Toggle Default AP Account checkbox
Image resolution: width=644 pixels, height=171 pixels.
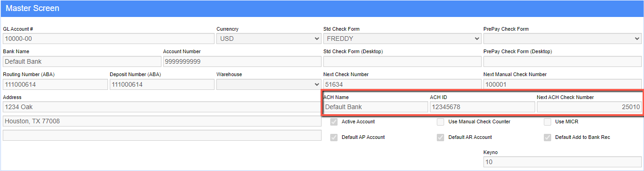pos(334,137)
